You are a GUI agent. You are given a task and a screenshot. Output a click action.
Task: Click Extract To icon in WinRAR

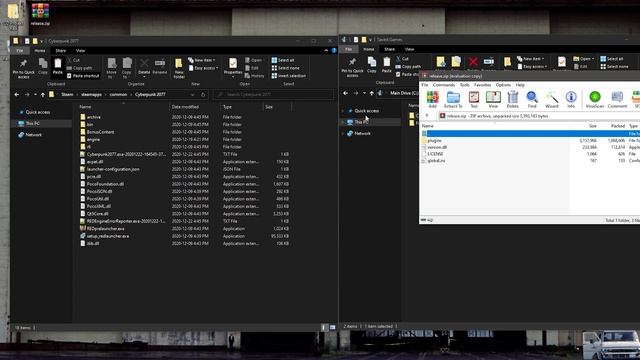(453, 99)
